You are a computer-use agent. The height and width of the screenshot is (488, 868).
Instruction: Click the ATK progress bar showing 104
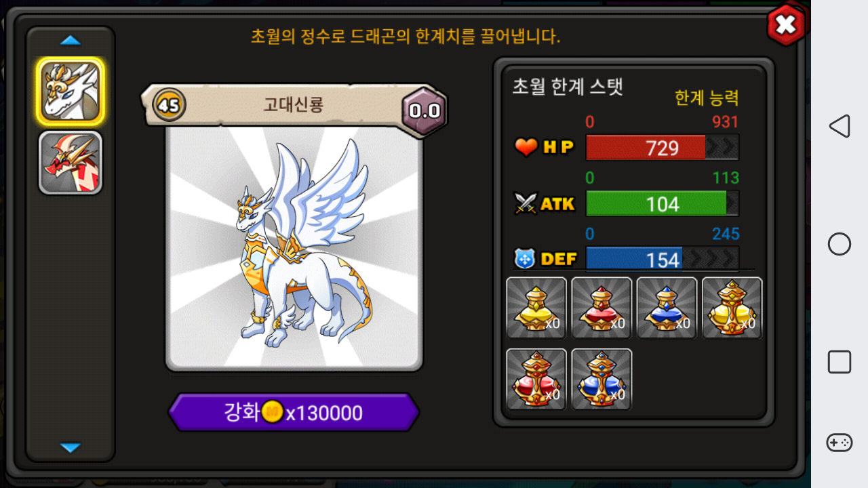(x=662, y=203)
